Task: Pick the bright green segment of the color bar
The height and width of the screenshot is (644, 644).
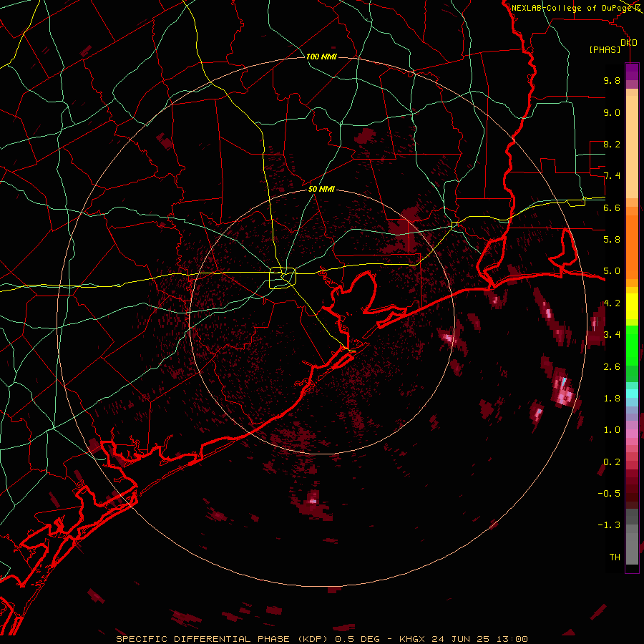Action: 632,346
